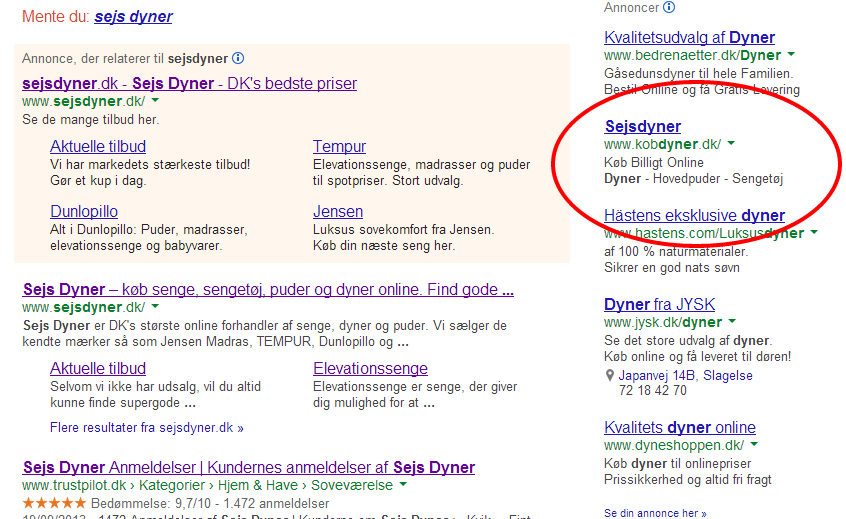Screen dimensions: 846x519
Task: Open dropdown arrow after Trustpilot Soveværelse breadcrumb
Action: click(403, 485)
